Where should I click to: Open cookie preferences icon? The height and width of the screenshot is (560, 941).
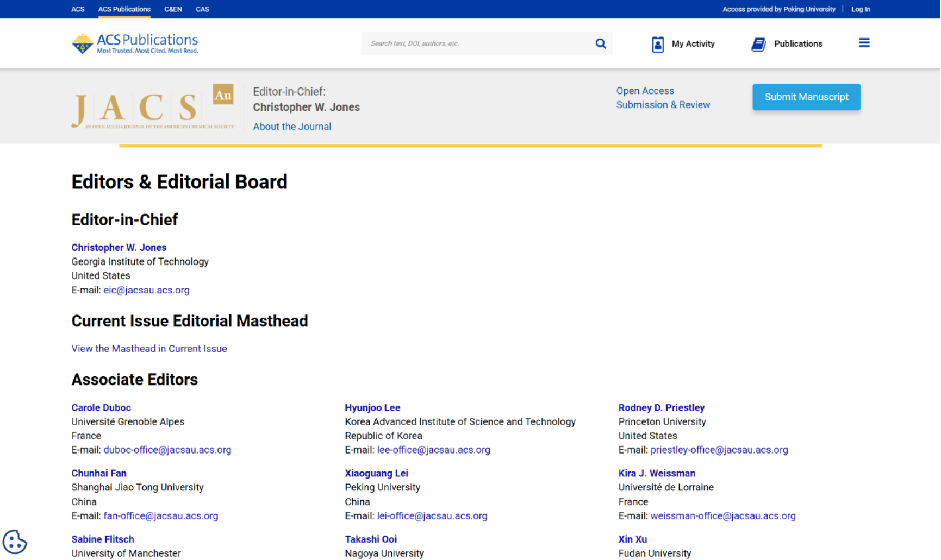pos(15,542)
